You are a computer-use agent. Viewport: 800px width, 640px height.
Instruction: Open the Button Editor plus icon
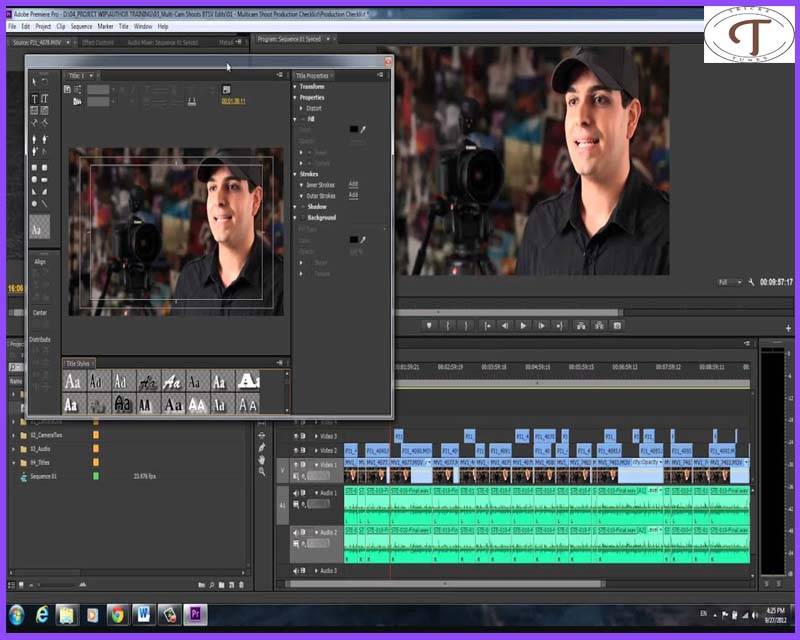(788, 328)
